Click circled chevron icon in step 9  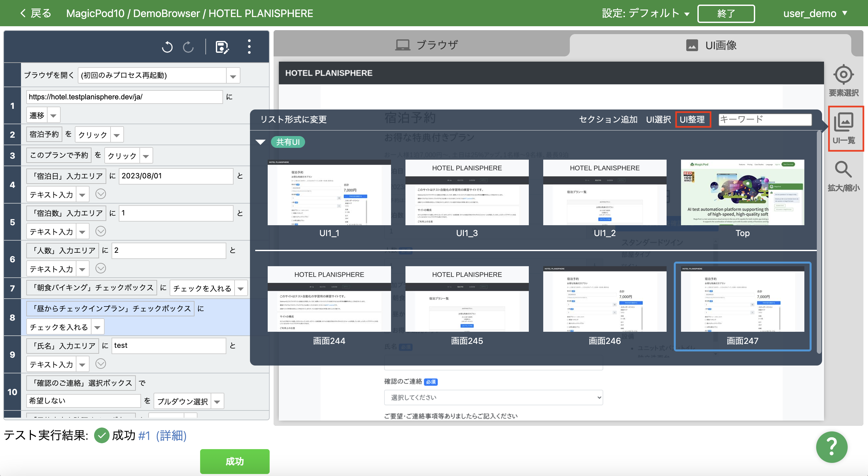pos(101,364)
